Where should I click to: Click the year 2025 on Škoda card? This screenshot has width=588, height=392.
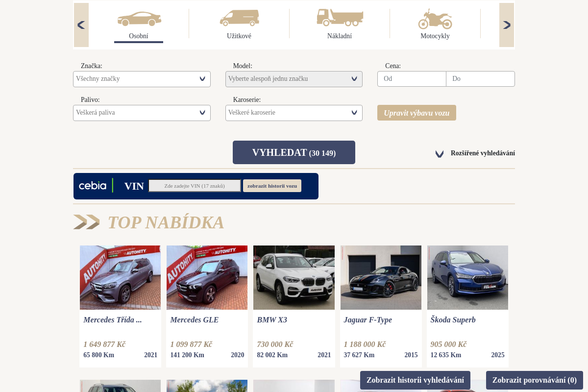pyautogui.click(x=498, y=355)
